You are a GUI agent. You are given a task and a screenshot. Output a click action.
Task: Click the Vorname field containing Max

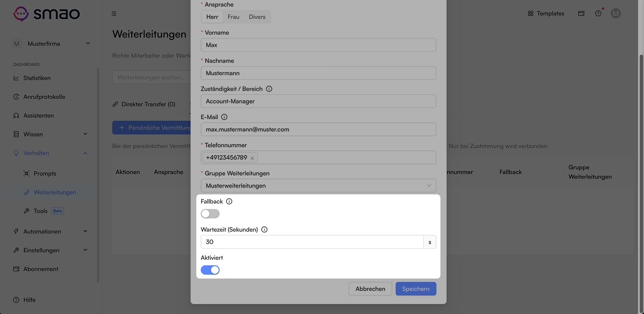click(x=318, y=45)
